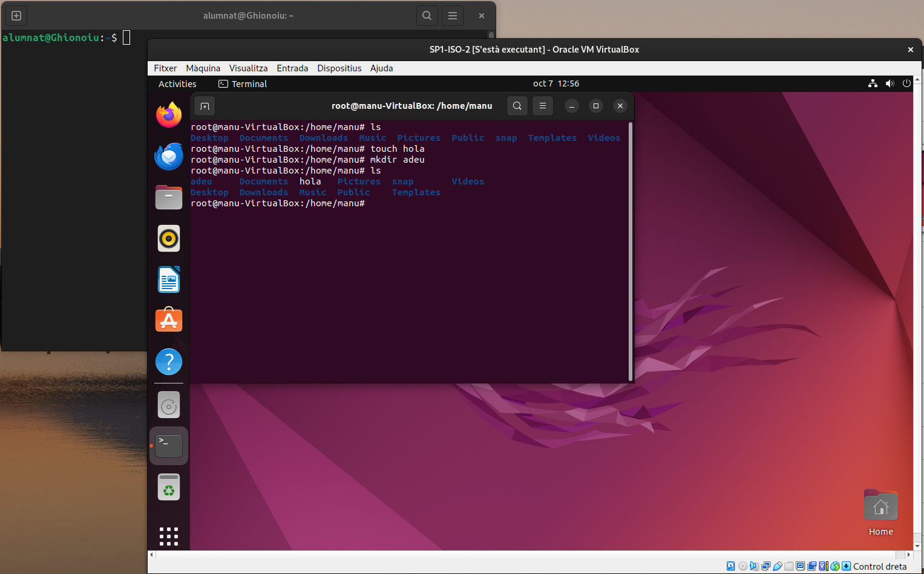Open the system power menu in top bar
Image resolution: width=924 pixels, height=574 pixels.
[x=906, y=83]
